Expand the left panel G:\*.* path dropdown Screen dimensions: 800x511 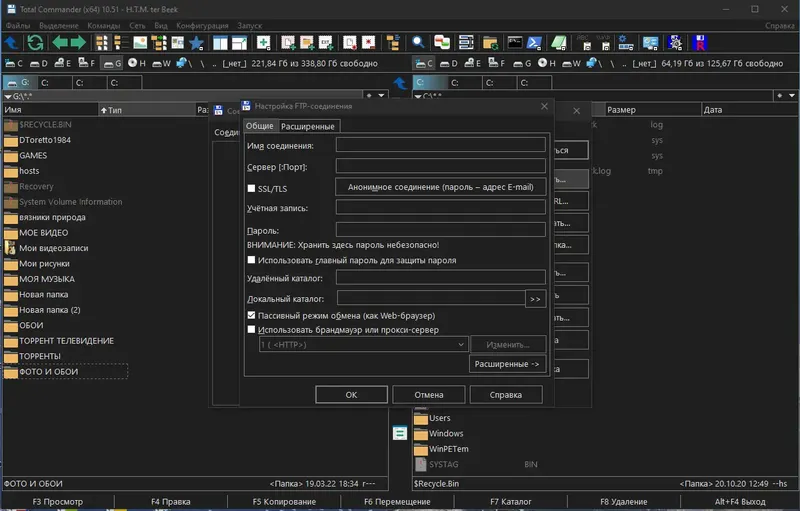[x=381, y=95]
